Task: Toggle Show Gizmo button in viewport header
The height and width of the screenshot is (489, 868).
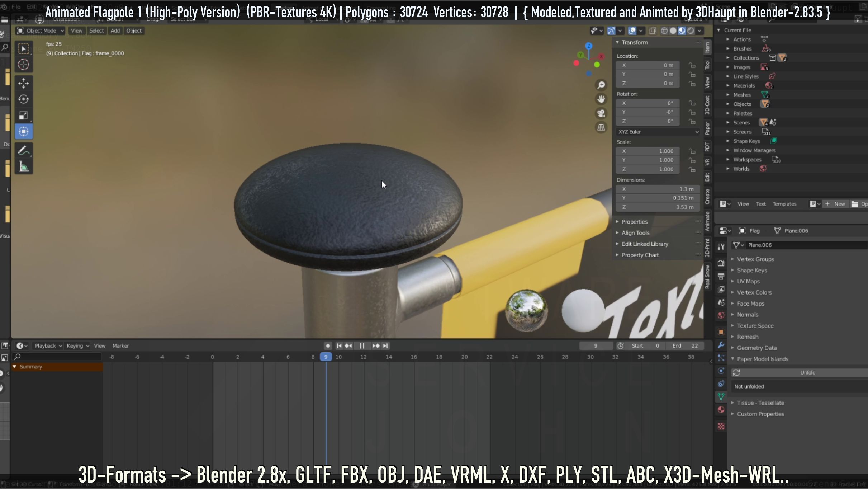Action: click(x=611, y=31)
